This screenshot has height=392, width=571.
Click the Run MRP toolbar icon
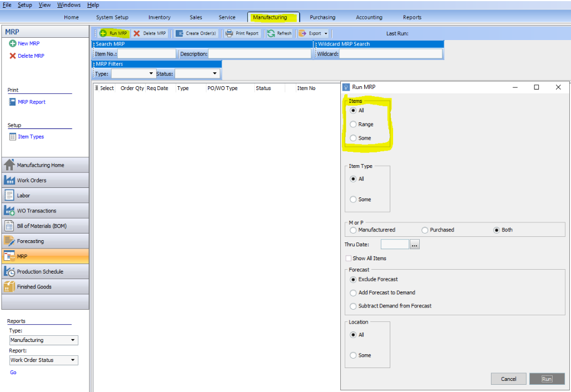(x=103, y=33)
